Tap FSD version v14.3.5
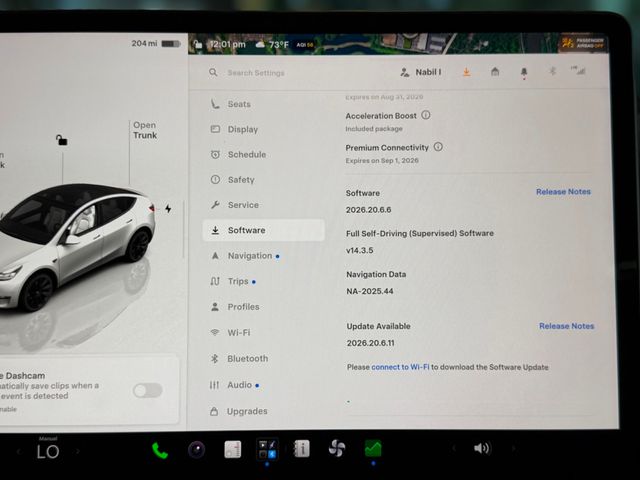This screenshot has height=480, width=640. [360, 251]
